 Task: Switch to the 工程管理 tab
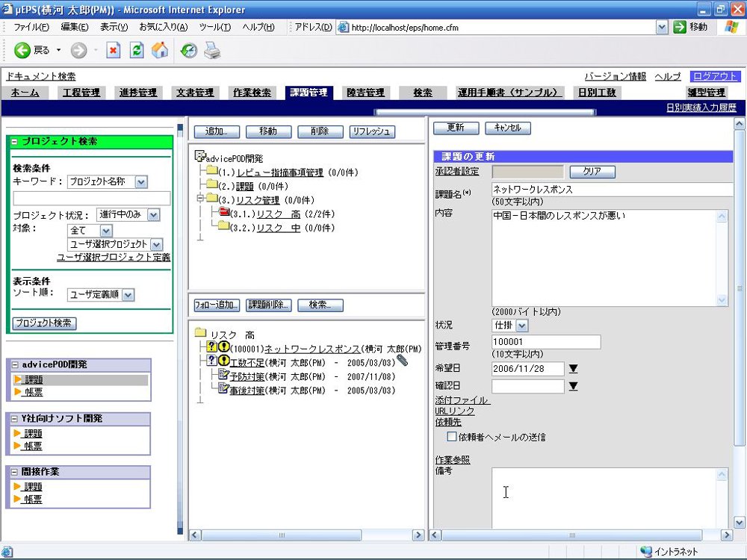point(81,93)
